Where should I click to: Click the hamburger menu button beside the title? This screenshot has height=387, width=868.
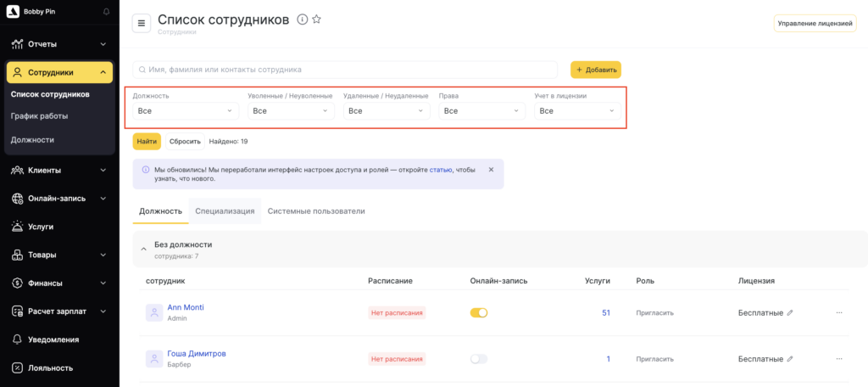point(142,23)
